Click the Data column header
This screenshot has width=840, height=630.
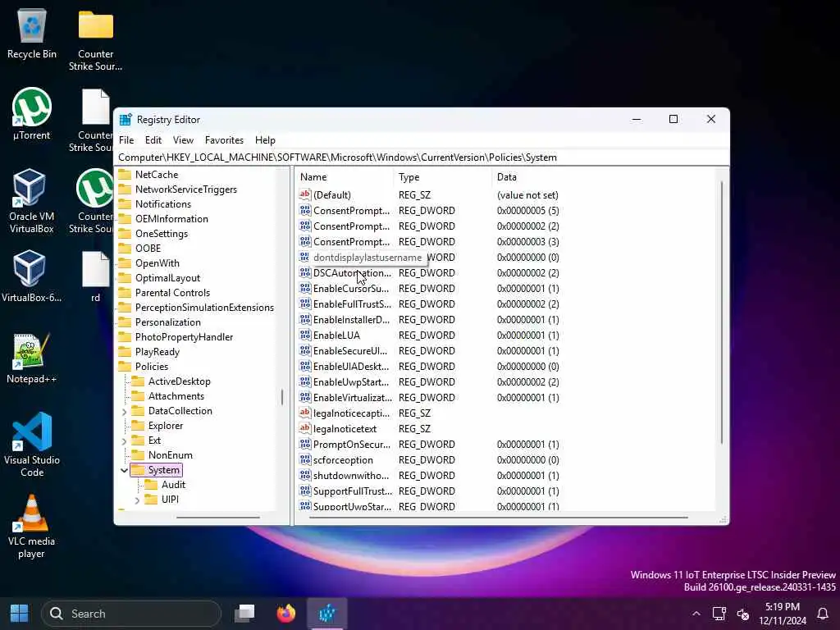coord(603,177)
